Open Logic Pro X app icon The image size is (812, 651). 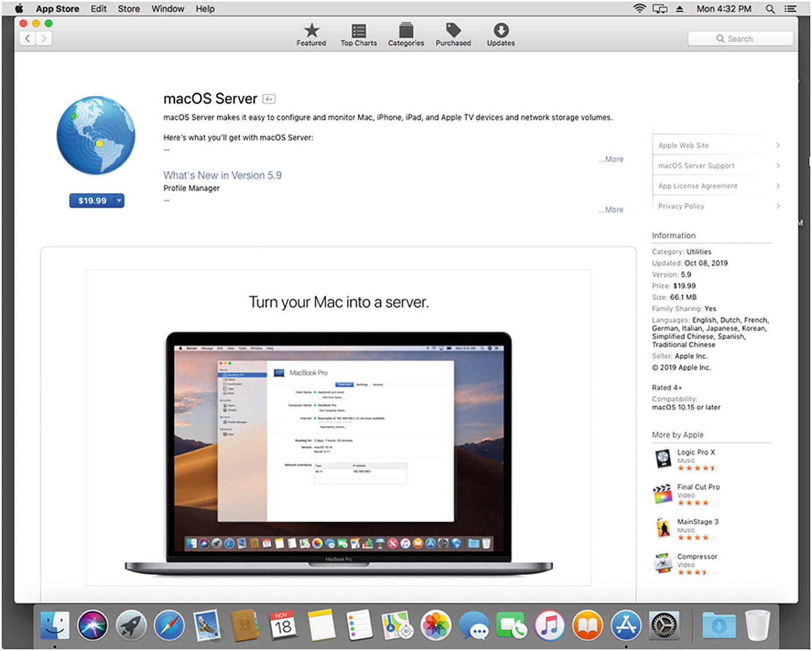point(663,459)
